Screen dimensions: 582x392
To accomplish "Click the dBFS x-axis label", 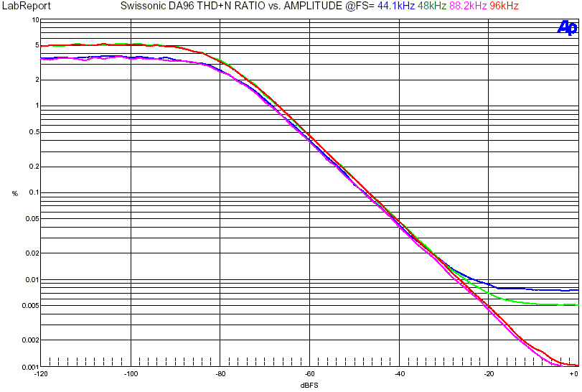I will click(309, 386).
